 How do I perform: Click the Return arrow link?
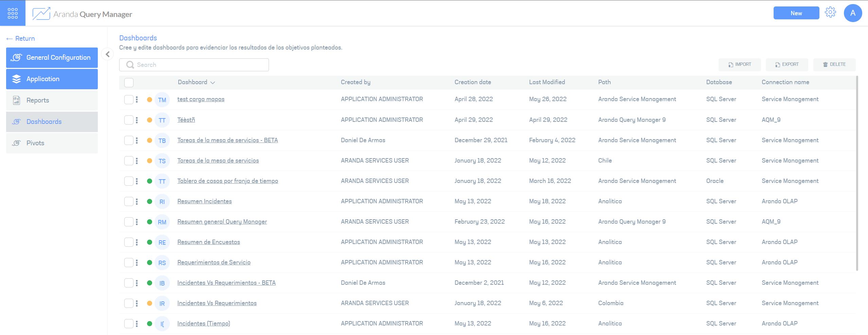point(20,38)
